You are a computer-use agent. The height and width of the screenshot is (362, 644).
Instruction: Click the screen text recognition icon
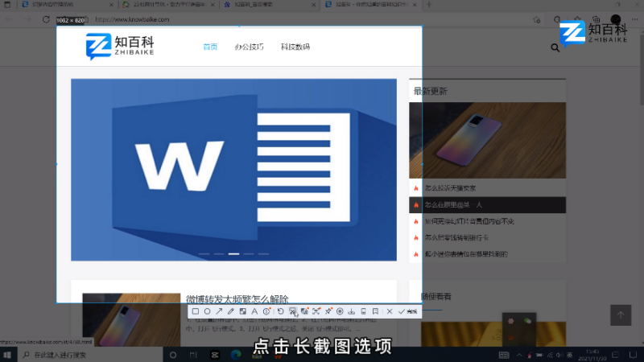(x=316, y=311)
